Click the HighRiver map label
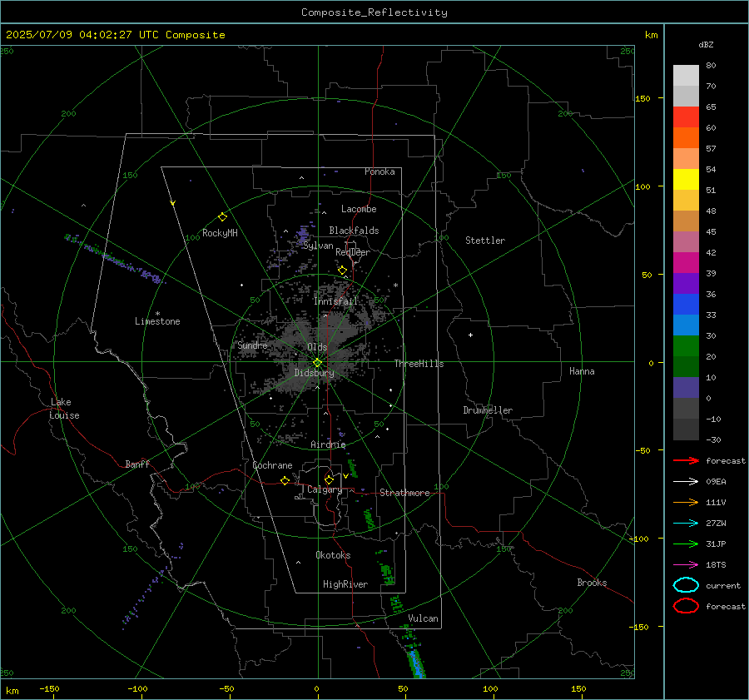This screenshot has height=700, width=749. point(345,584)
